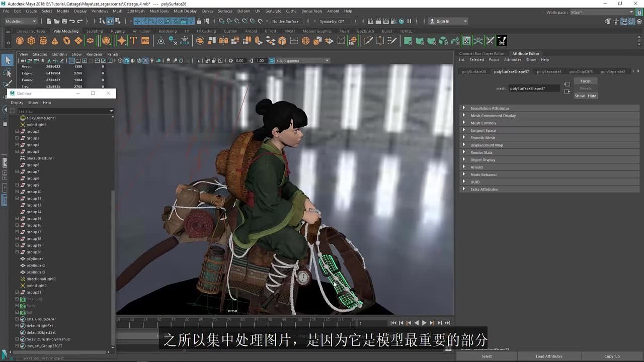Click the SVG import shelf icon
The height and width of the screenshot is (362, 644).
coord(145,41)
